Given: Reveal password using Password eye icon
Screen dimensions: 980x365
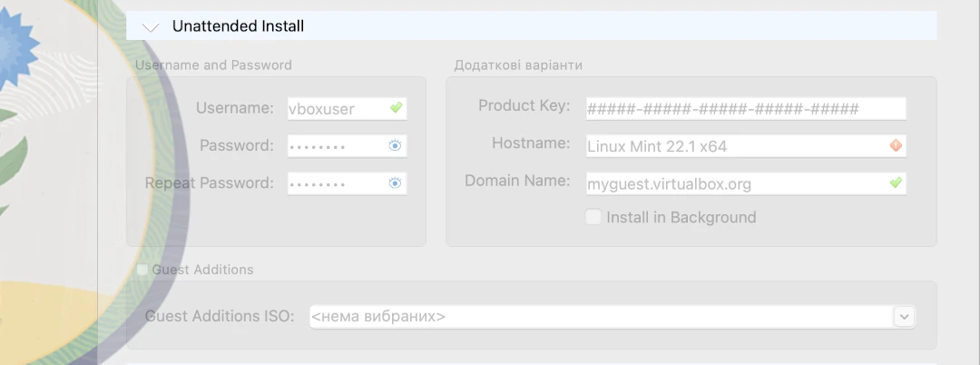Looking at the screenshot, I should click(x=395, y=145).
